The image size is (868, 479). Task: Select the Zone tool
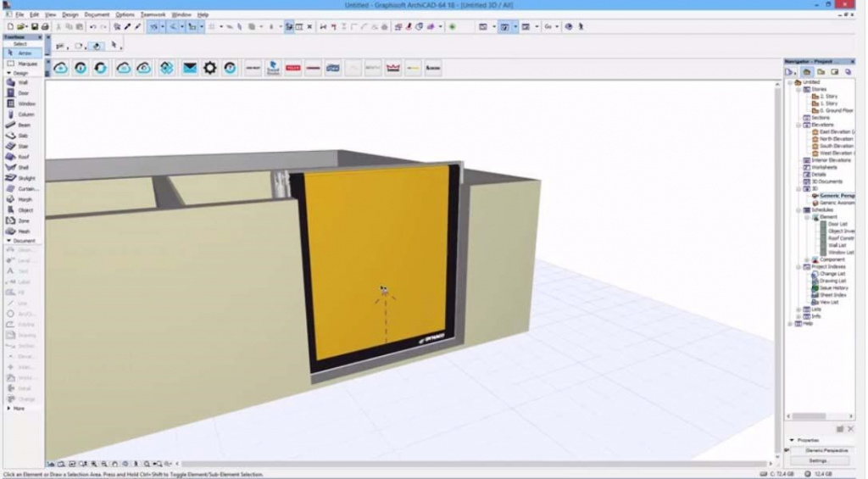pos(22,221)
